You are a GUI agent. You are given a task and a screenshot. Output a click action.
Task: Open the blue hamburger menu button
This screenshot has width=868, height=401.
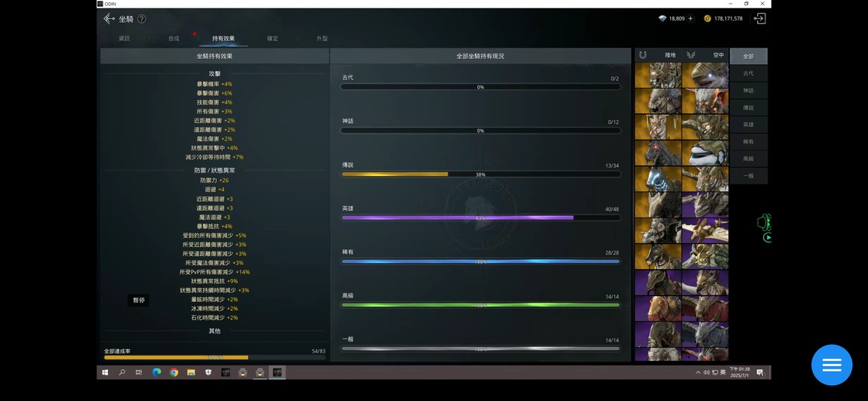pos(832,365)
